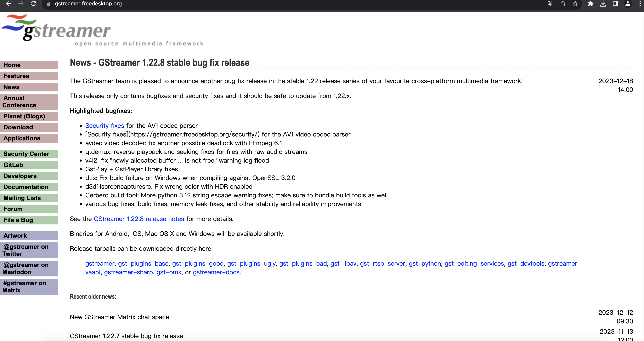This screenshot has width=644, height=341.
Task: Open the Documentation sidebar item
Action: pos(29,187)
